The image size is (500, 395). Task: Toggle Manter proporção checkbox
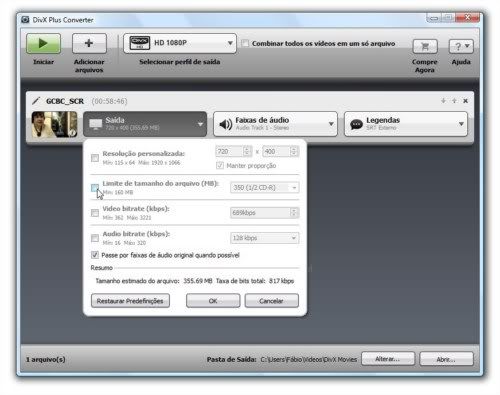(x=220, y=165)
